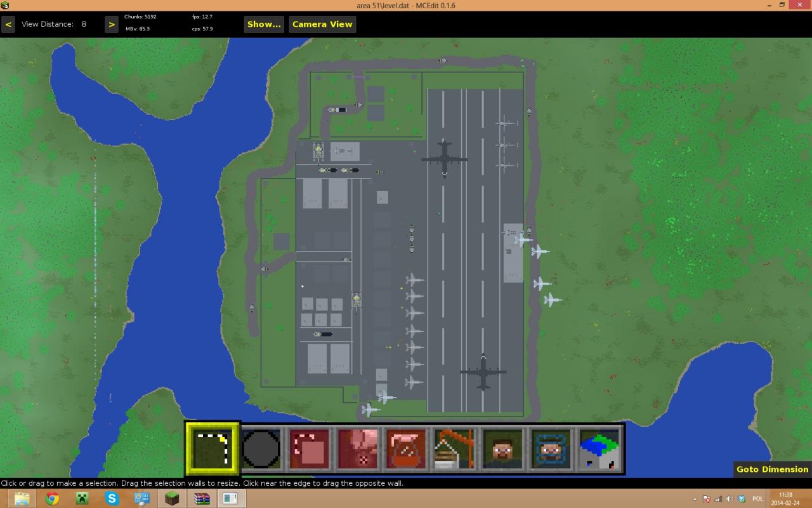Viewport: 812px width, 508px height.
Task: Launch Skype from the taskbar
Action: (x=112, y=498)
